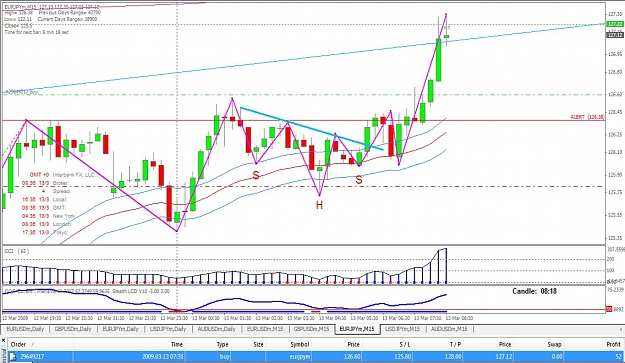
Task: Click the current price 127.12 in the trade row
Action: pos(503,357)
